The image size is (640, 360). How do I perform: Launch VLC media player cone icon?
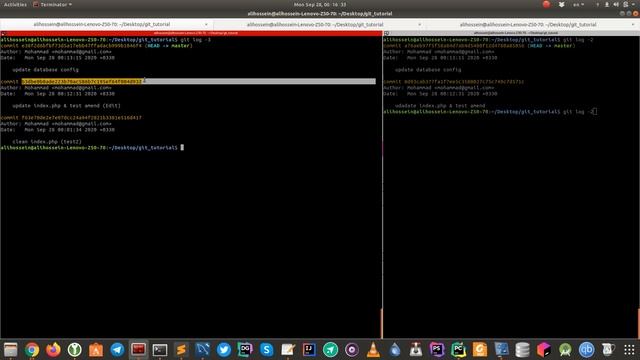[x=373, y=349]
